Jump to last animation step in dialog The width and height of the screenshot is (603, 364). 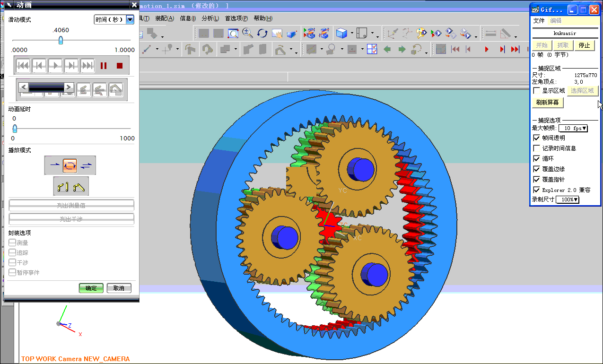point(87,66)
